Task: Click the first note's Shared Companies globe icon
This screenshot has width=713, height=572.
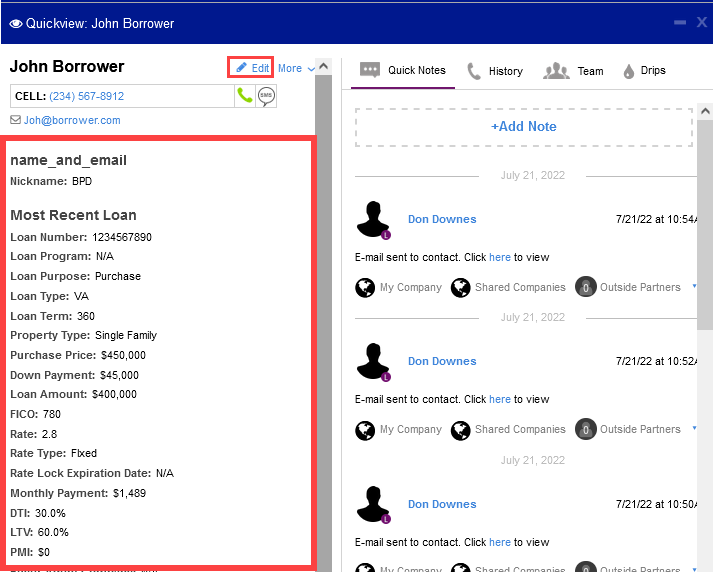Action: click(x=460, y=288)
